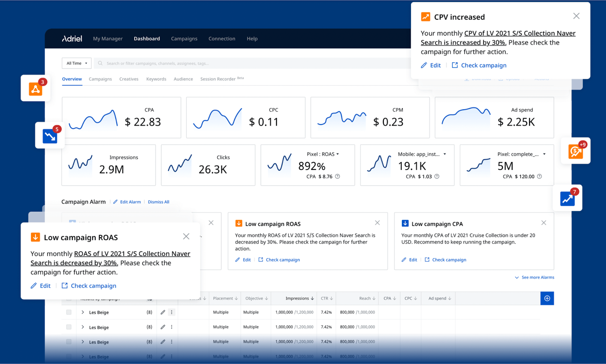606x364 pixels.
Task: Click Edit in the Low campaign CPA card
Action: click(409, 260)
